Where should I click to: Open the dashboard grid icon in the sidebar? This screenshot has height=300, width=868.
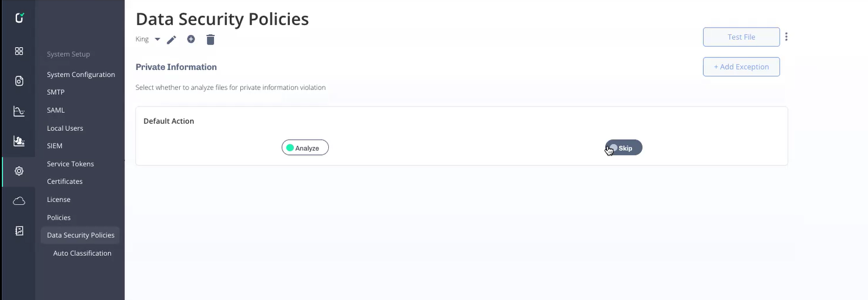point(19,51)
